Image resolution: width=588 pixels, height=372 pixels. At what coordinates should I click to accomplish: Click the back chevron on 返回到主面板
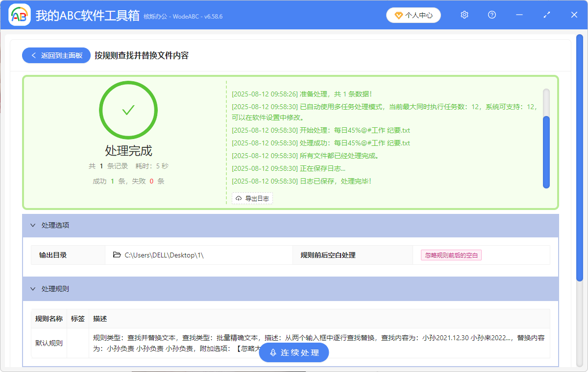[x=33, y=55]
